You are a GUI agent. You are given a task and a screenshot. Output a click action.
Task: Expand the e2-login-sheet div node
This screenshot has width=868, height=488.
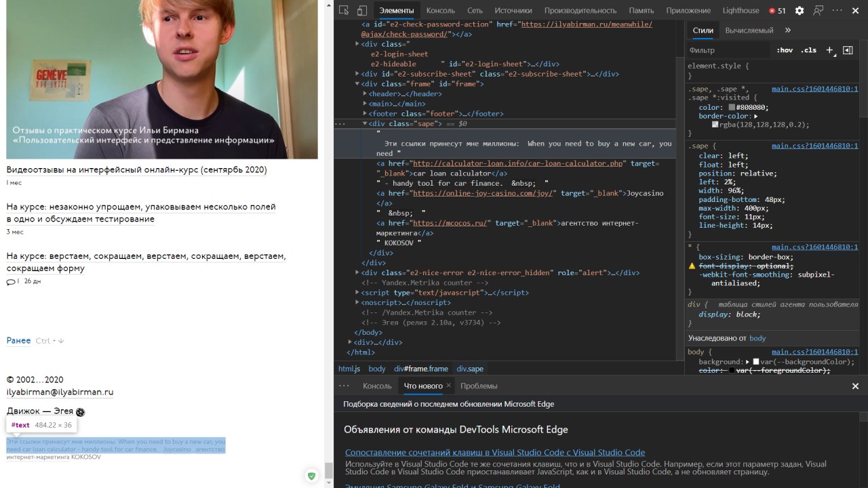click(x=357, y=44)
